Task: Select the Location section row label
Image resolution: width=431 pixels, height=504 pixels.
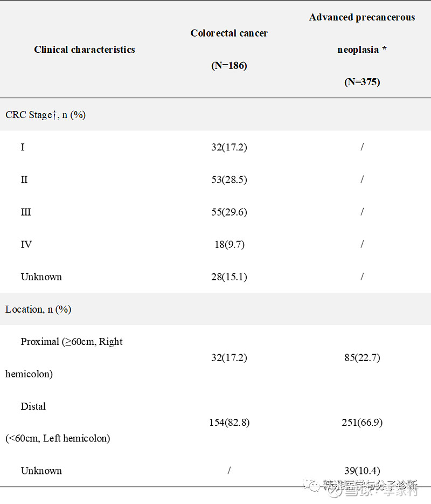Action: pos(38,309)
